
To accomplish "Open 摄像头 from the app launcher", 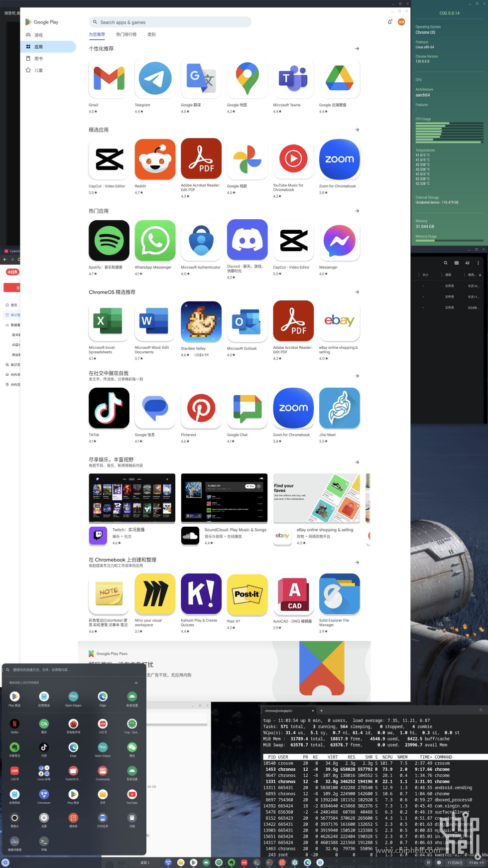I will (x=14, y=820).
